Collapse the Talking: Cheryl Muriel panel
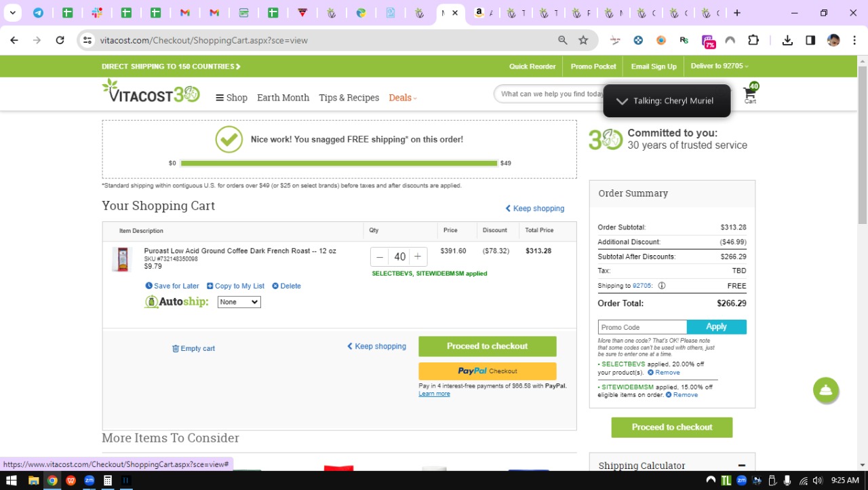Image resolution: width=868 pixels, height=490 pixels. click(622, 101)
